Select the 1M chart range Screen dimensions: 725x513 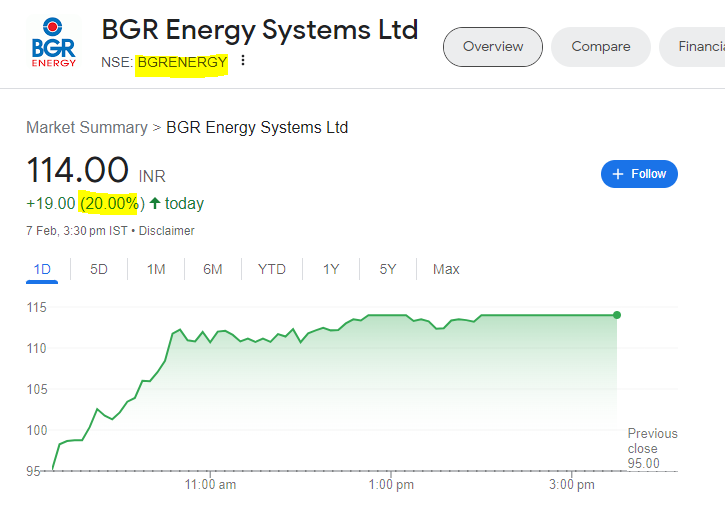pos(156,269)
